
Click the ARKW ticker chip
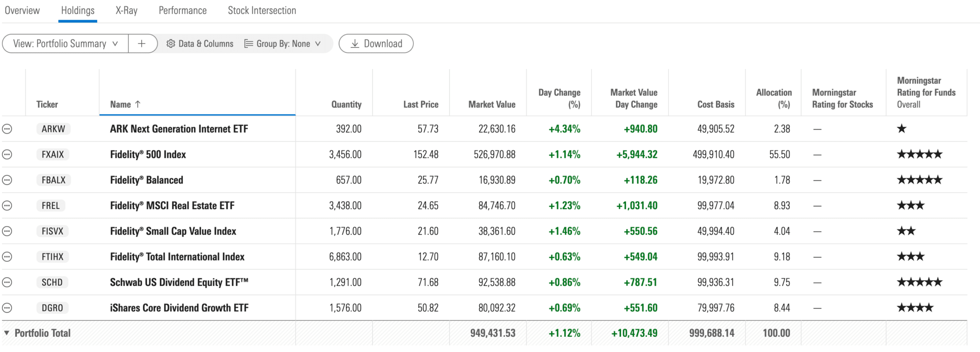coord(53,129)
